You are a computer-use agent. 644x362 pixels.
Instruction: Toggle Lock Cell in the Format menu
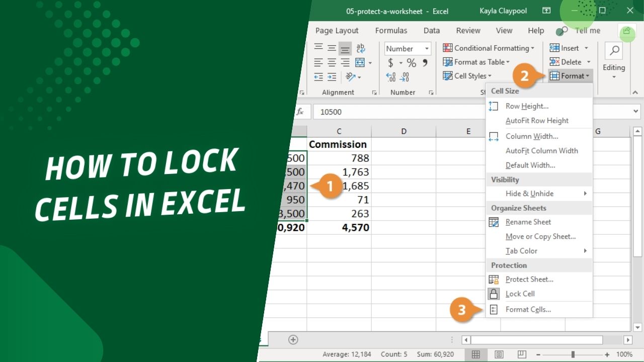point(520,294)
